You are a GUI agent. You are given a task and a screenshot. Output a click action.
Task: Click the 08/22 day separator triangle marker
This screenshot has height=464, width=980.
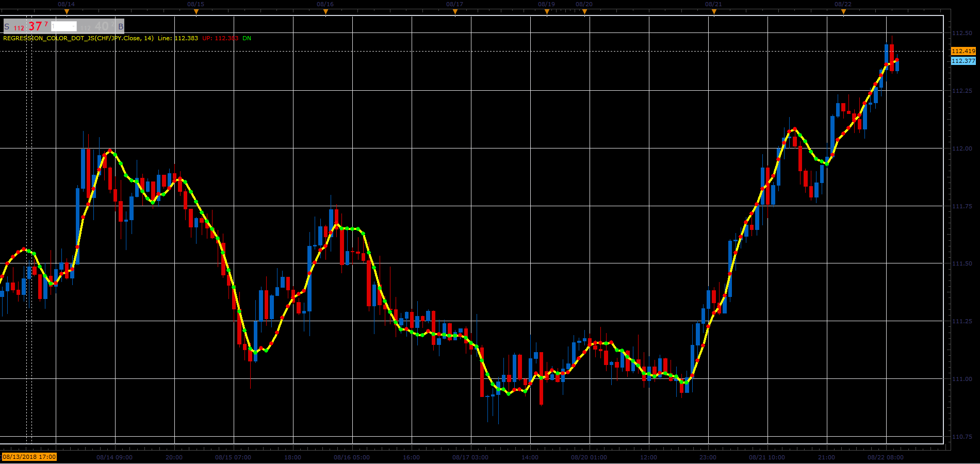843,12
